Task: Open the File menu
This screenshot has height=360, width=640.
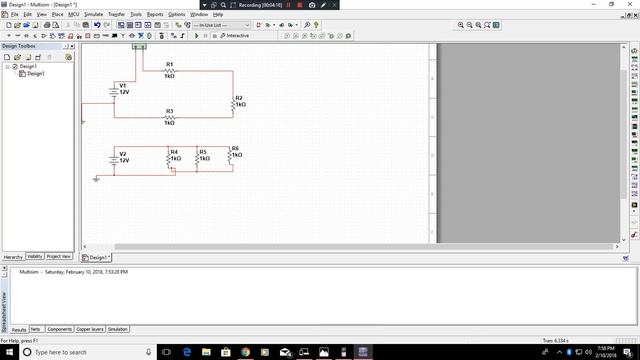Action: click(x=15, y=14)
